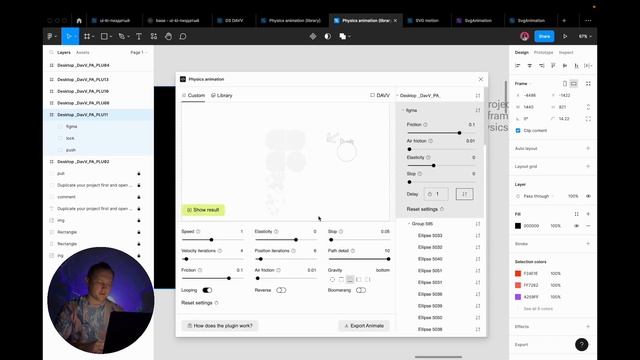Viewport: 640px width, 360px height.
Task: Hide the 000000 fill with eye icon
Action: tap(576, 226)
